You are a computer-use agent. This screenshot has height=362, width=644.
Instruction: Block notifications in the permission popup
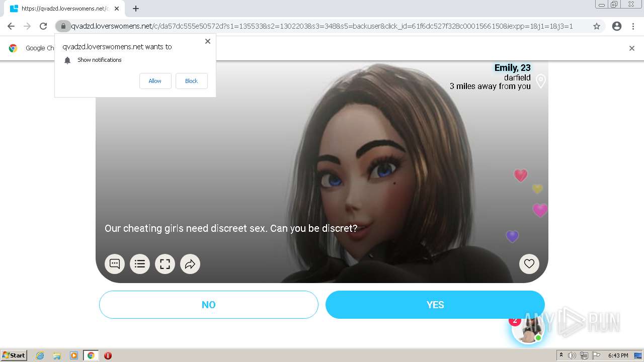[191, 81]
